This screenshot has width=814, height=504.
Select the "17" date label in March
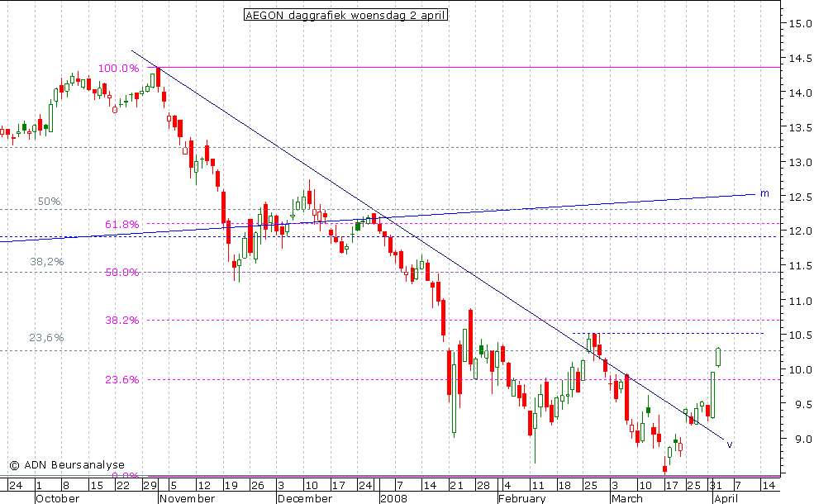pyautogui.click(x=672, y=485)
